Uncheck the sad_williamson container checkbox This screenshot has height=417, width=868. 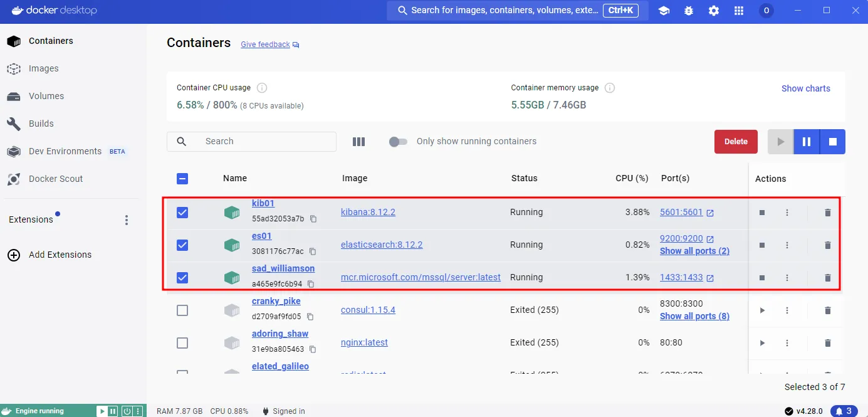pyautogui.click(x=182, y=278)
